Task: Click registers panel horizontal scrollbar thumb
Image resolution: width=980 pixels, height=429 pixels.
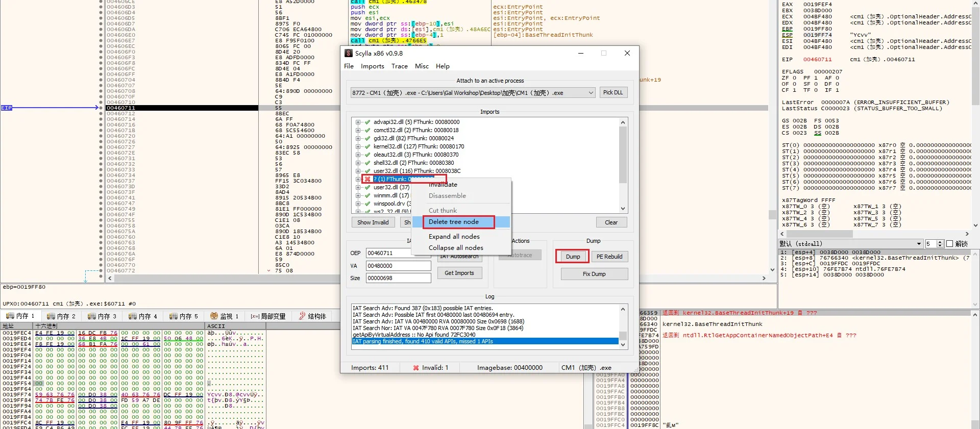Action: click(x=820, y=234)
